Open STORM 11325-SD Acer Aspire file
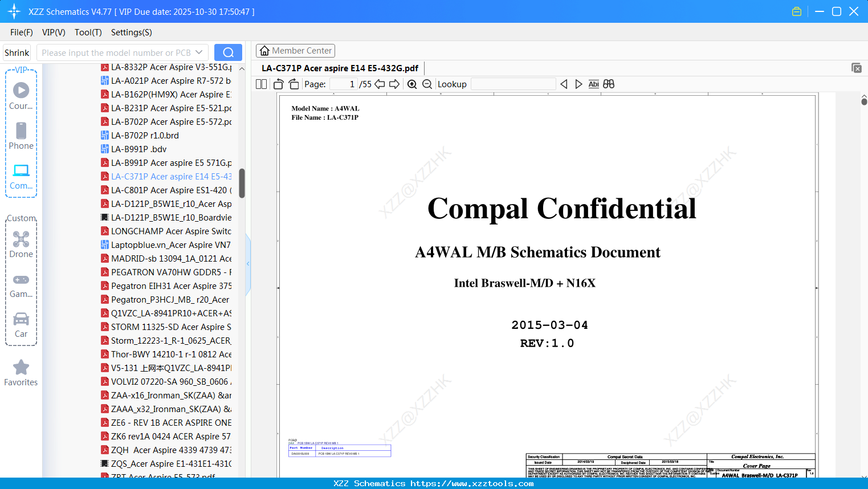Screen dimensions: 868x489 pos(166,327)
